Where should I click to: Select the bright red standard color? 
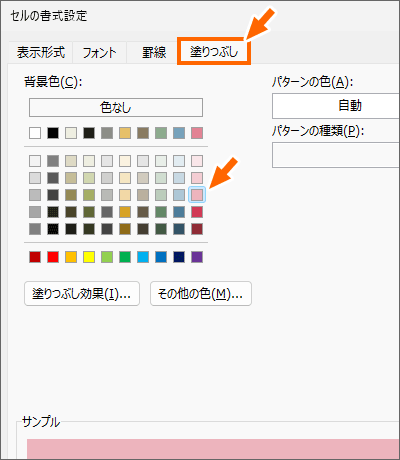pyautogui.click(x=53, y=257)
